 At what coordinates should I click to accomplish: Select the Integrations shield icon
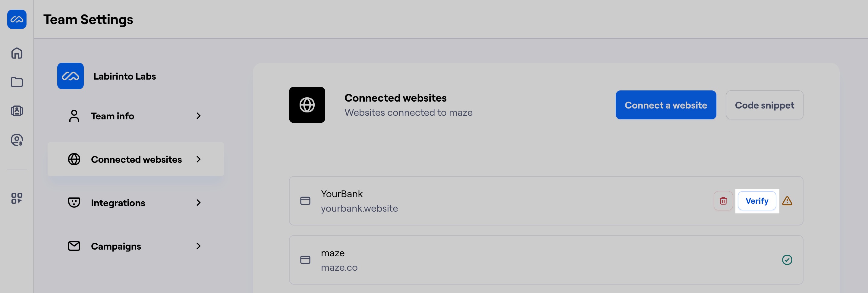pyautogui.click(x=74, y=203)
